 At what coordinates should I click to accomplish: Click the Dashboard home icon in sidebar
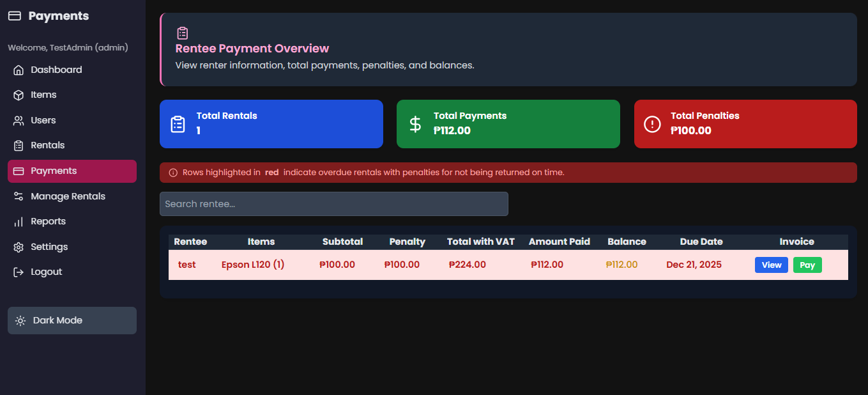click(x=19, y=70)
